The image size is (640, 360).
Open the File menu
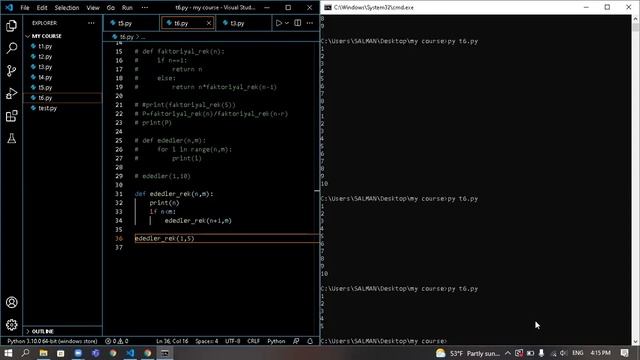[x=25, y=8]
